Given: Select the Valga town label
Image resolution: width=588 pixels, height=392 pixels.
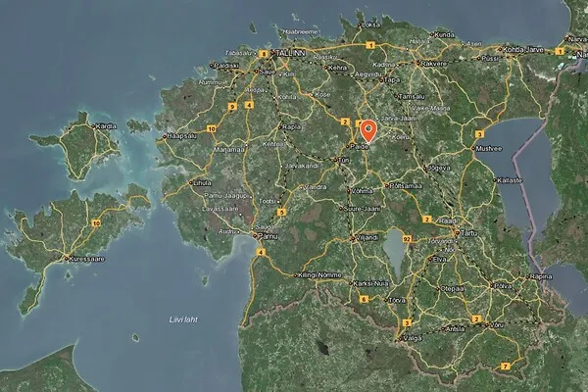Looking at the screenshot, I should click(x=413, y=338).
